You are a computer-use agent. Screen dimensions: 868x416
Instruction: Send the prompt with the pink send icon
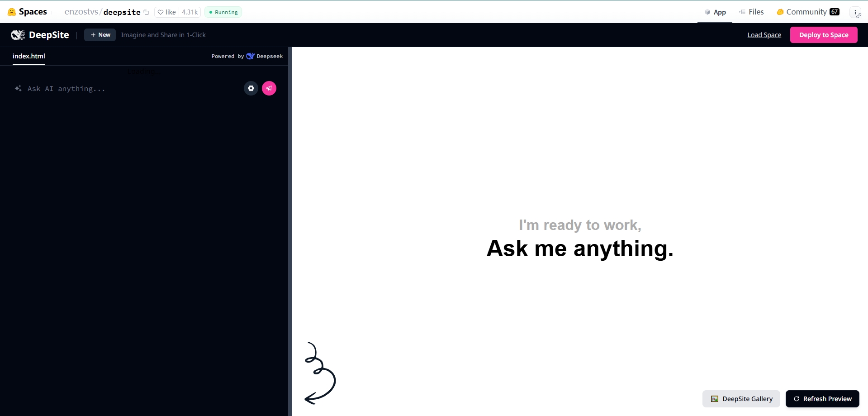(x=269, y=88)
